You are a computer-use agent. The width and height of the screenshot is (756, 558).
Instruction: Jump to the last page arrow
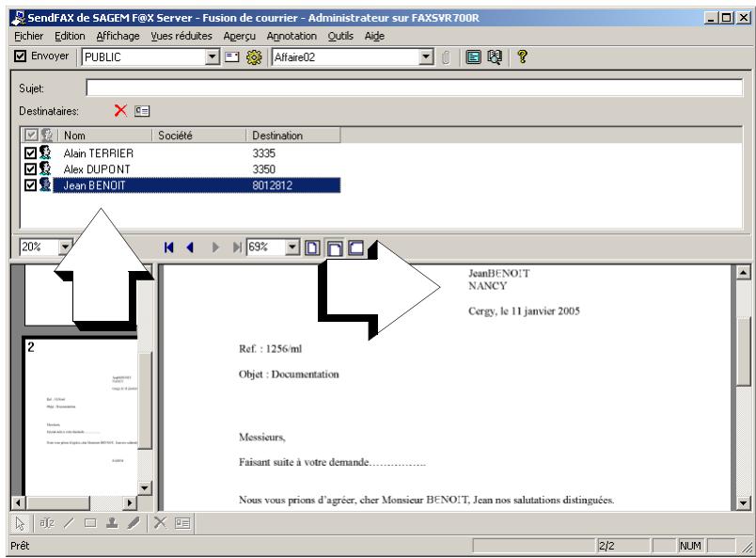pyautogui.click(x=237, y=247)
